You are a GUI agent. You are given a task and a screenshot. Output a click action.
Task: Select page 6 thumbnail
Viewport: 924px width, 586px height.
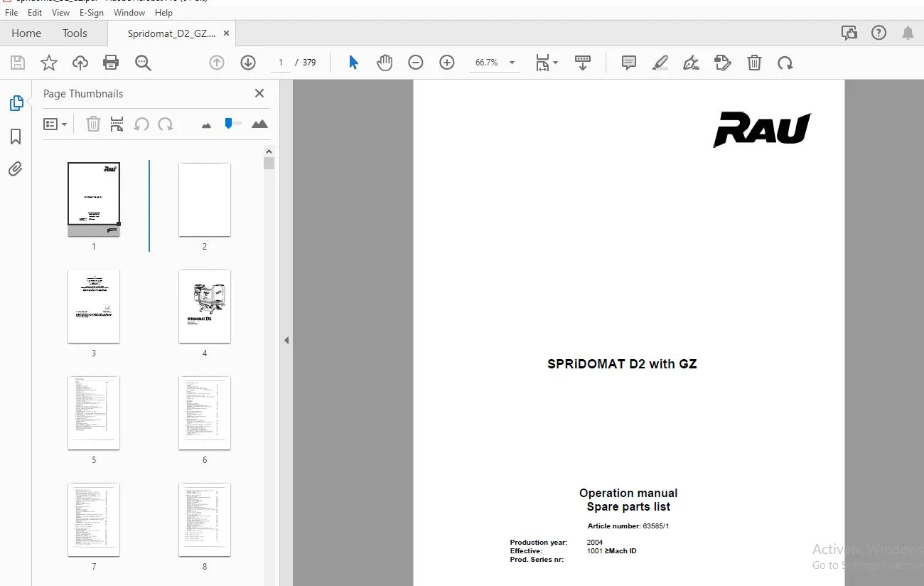[205, 412]
